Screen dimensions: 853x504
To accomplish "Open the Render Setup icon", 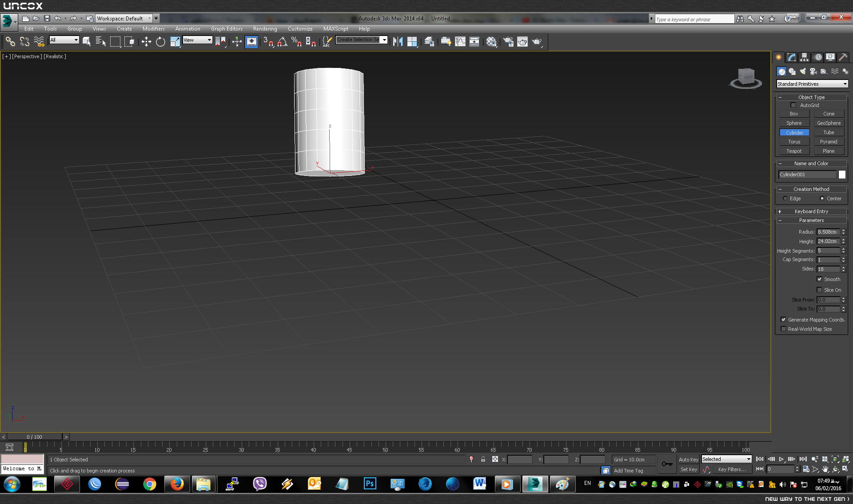I will click(508, 42).
